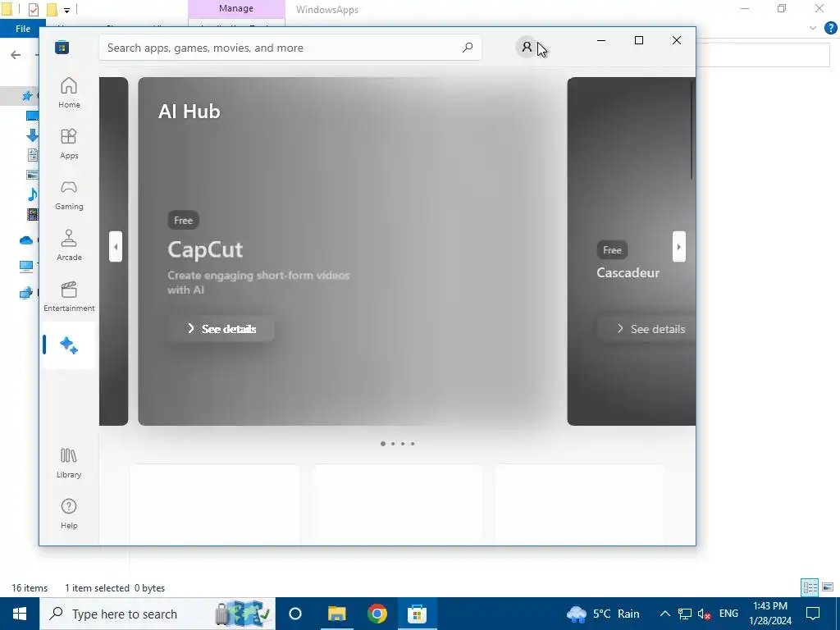Click properties checkmark icon in title bar
The width and height of the screenshot is (840, 630).
coord(33,9)
